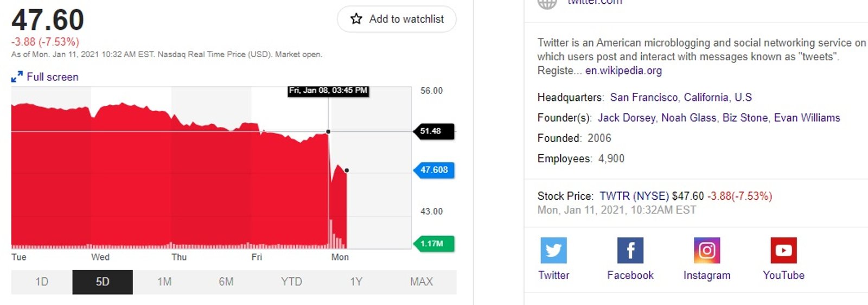Click the blue 47.608 price marker on chart
868x305 pixels.
click(434, 170)
